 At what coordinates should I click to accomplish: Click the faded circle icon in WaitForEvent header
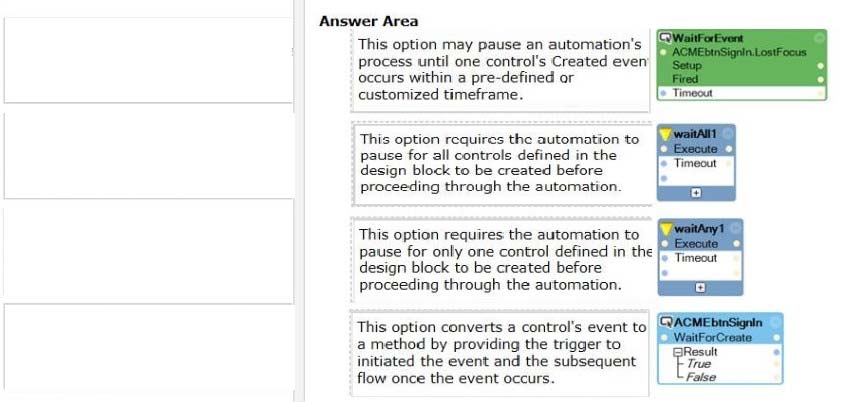click(819, 38)
